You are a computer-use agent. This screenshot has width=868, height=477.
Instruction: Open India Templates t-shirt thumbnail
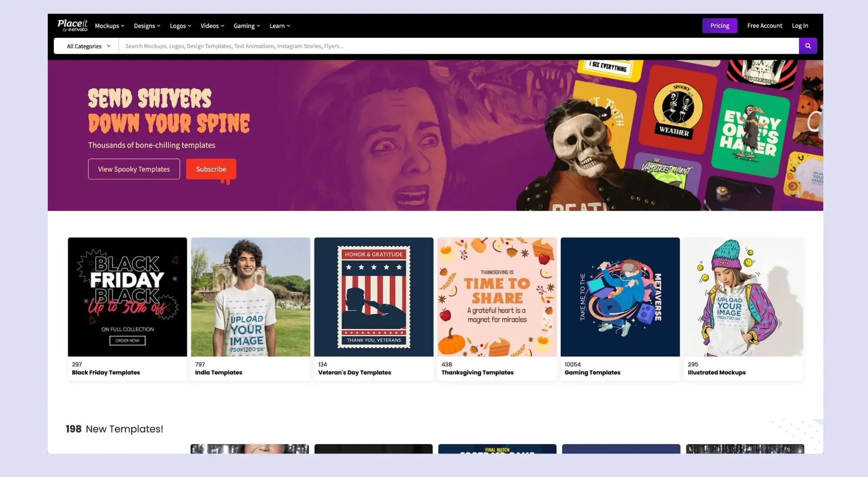pos(250,297)
